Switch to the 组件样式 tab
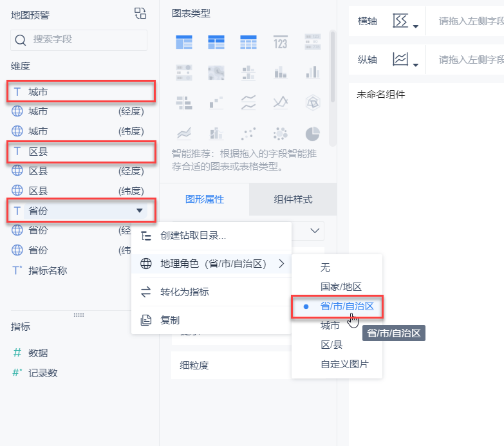Screen dimensions: 504x446 (x=293, y=199)
